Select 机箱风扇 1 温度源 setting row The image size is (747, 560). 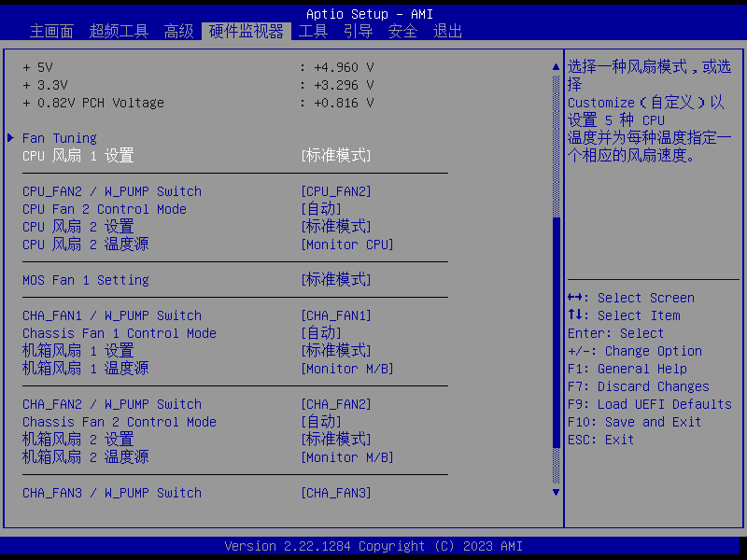coord(85,369)
